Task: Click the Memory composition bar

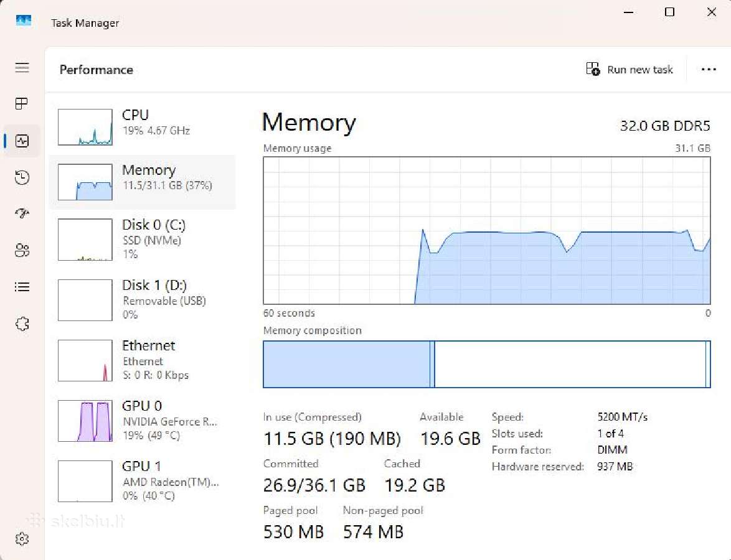Action: click(487, 365)
